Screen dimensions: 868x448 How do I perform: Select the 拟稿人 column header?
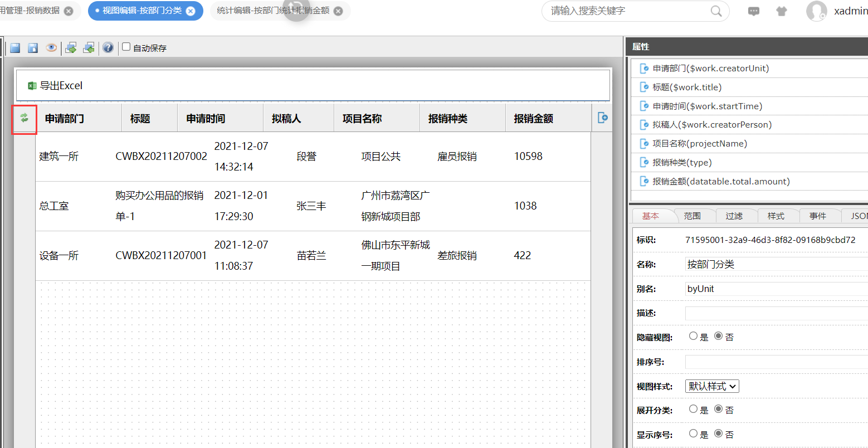click(299, 118)
